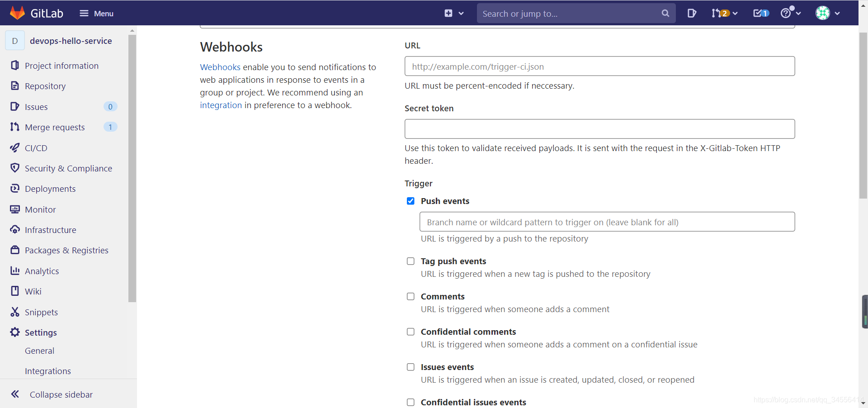Click the Secret token input field
Viewport: 868px width, 408px height.
coord(599,129)
